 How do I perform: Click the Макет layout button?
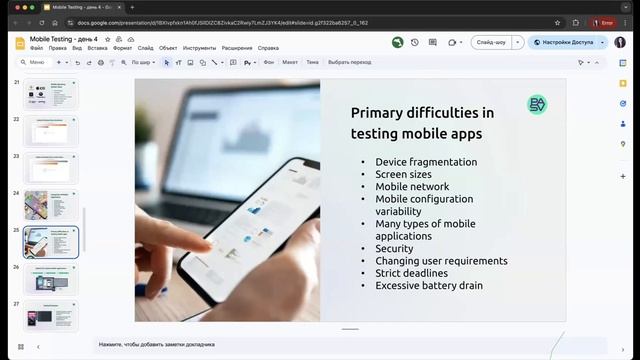tap(290, 62)
